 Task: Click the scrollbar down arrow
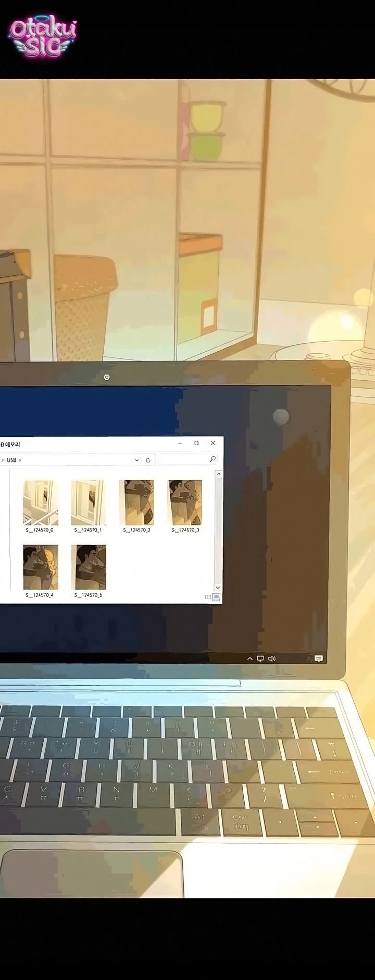[218, 587]
